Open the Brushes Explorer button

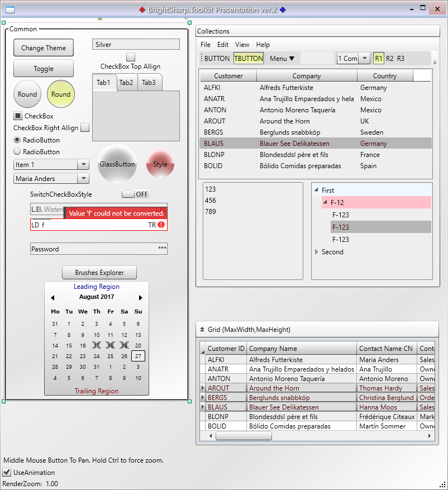[99, 273]
